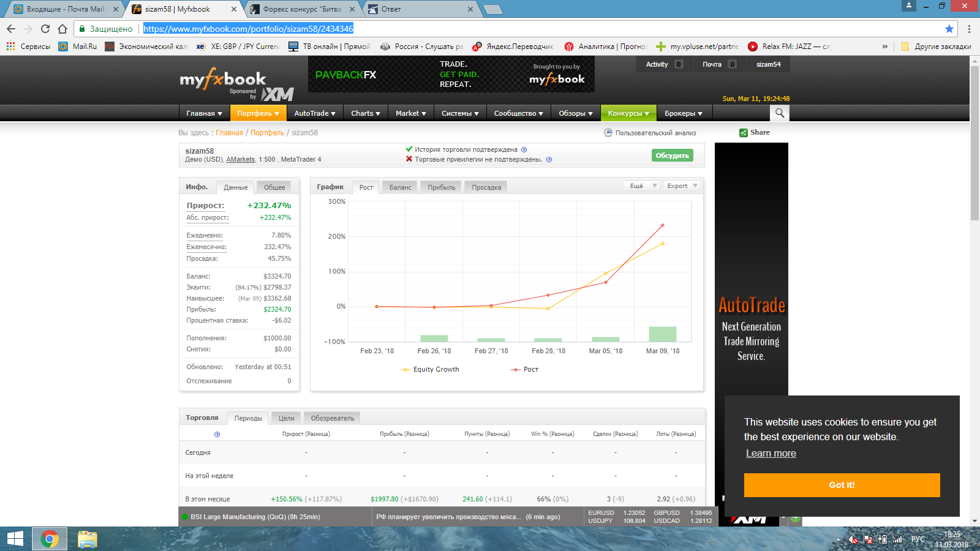980x551 pixels.
Task: Click the myfxbook logo
Action: (223, 80)
